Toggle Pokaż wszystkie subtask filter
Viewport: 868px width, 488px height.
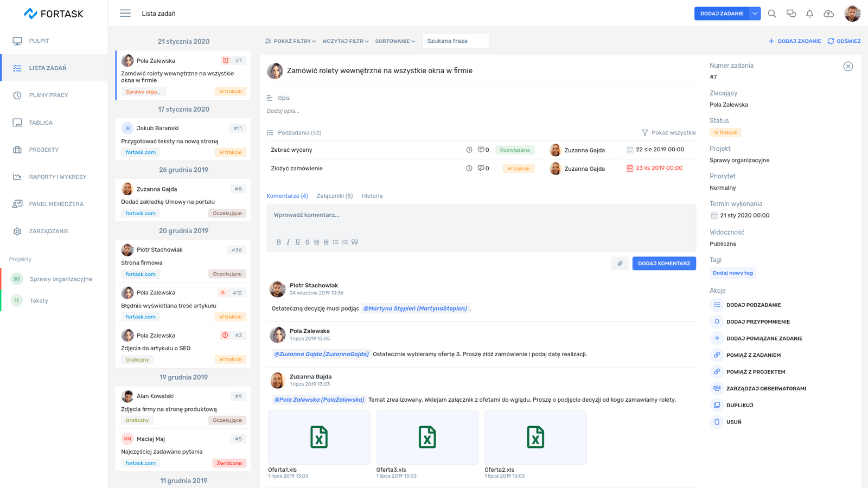pos(668,133)
